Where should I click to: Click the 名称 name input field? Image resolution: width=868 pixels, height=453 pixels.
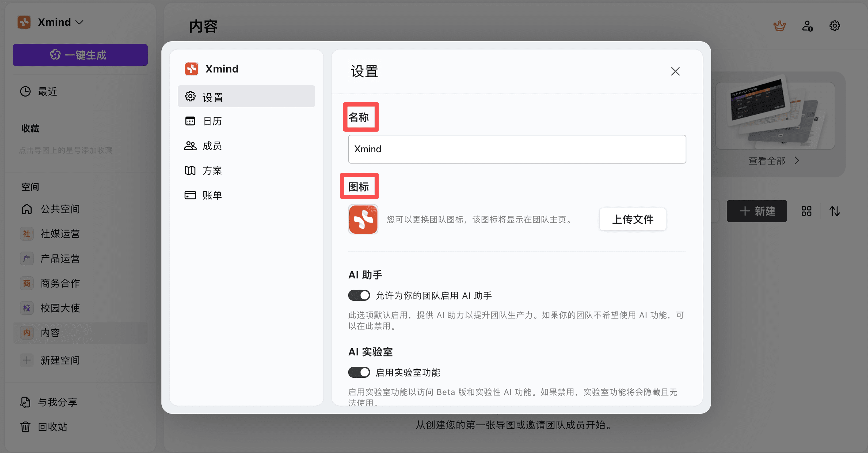pos(517,149)
